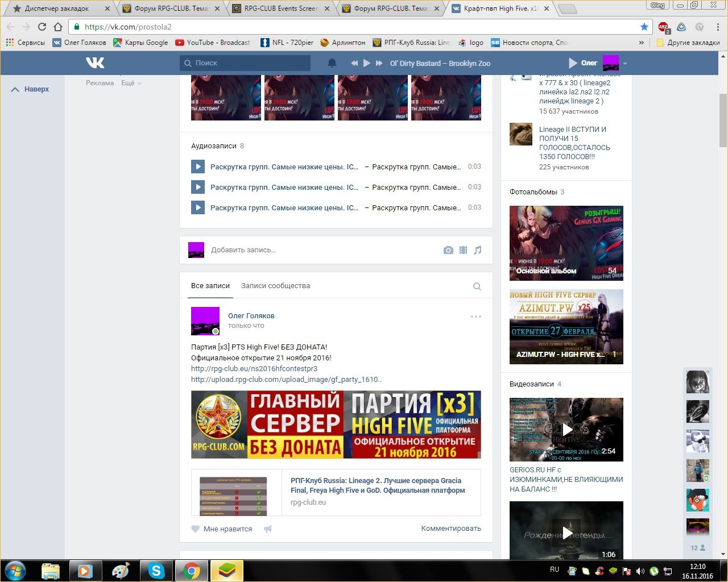
Task: Attach audio using music note icon
Action: [x=478, y=250]
